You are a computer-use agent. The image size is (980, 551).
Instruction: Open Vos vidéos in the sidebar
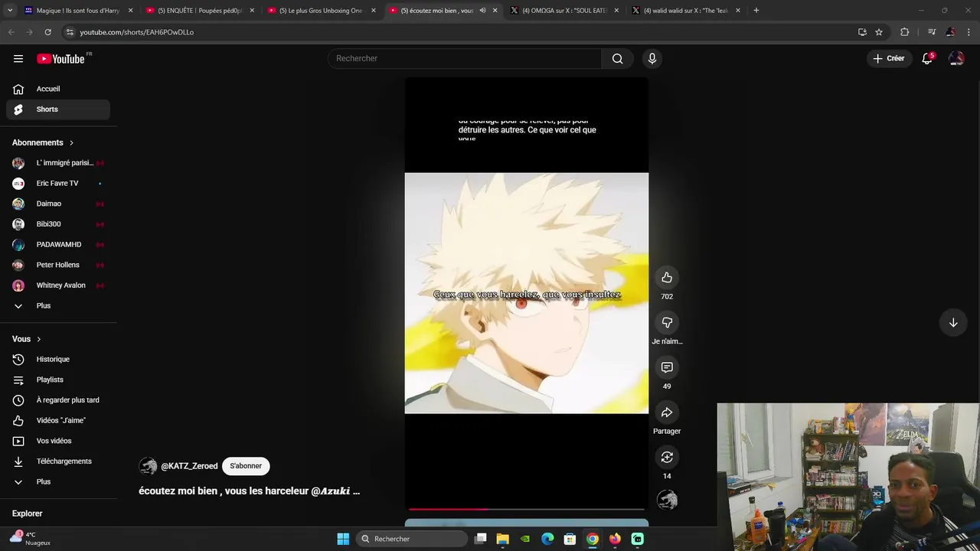click(x=58, y=441)
